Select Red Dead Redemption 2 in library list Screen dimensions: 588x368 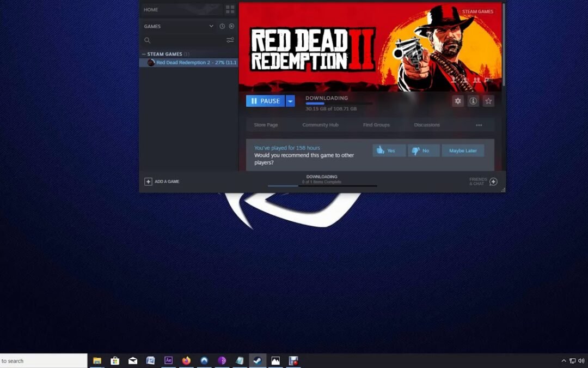point(188,63)
